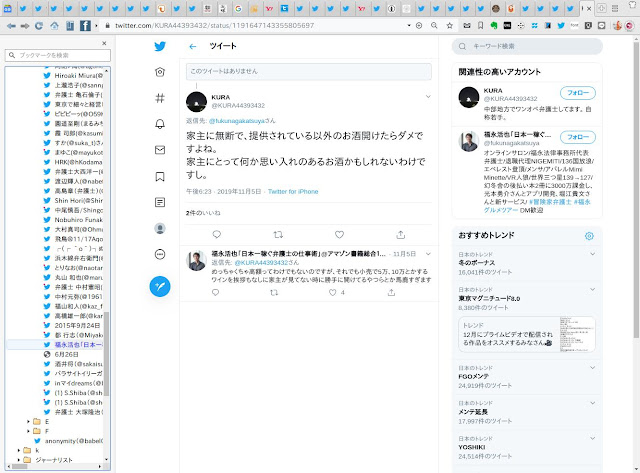Like KURA's main tweet
Screen dimensions: 640x473
click(340, 234)
